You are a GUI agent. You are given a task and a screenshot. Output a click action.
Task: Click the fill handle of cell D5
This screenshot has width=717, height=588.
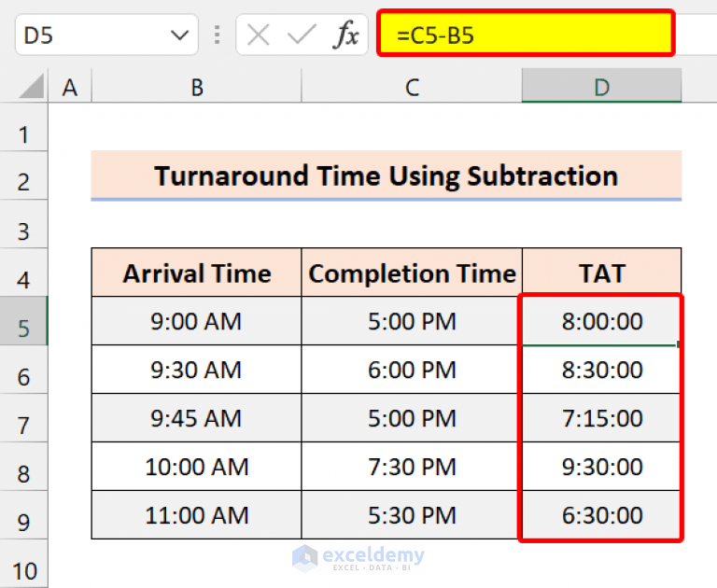(678, 343)
